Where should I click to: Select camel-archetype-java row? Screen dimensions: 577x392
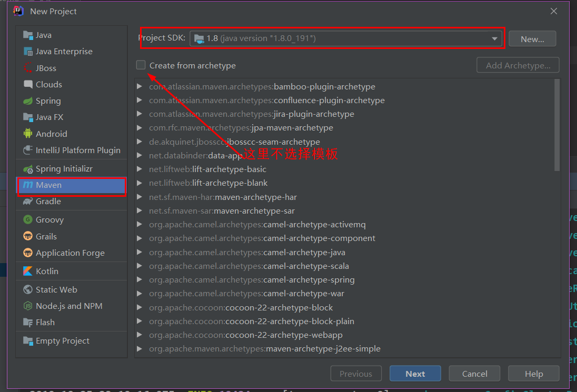click(x=344, y=252)
